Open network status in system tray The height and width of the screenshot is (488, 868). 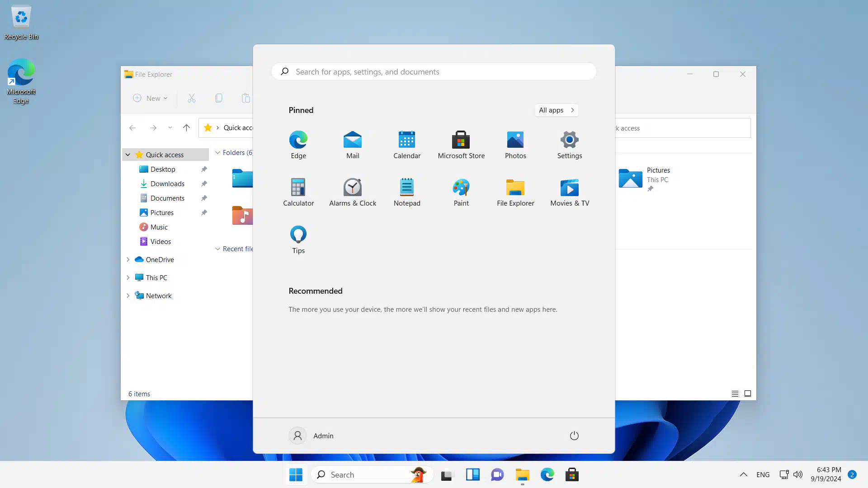(784, 474)
